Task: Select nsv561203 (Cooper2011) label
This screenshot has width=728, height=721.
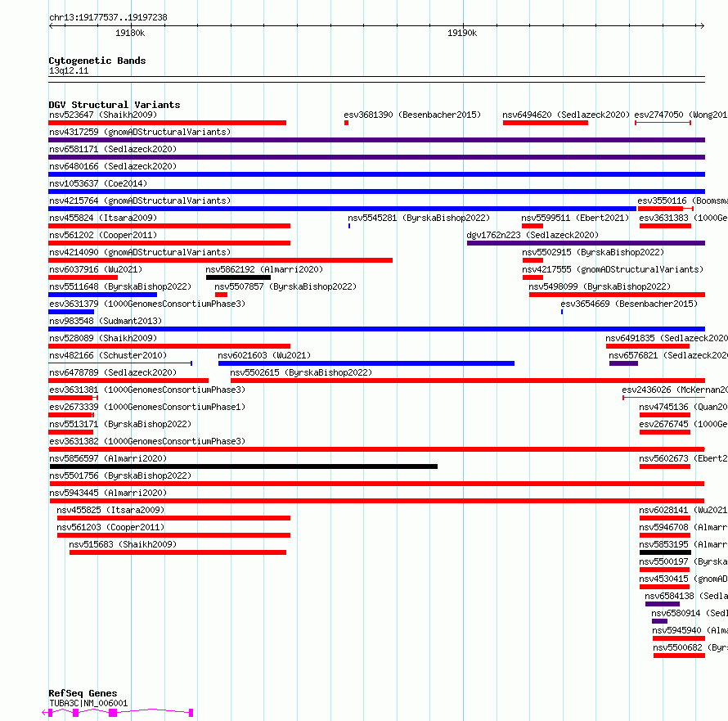Action: [110, 527]
